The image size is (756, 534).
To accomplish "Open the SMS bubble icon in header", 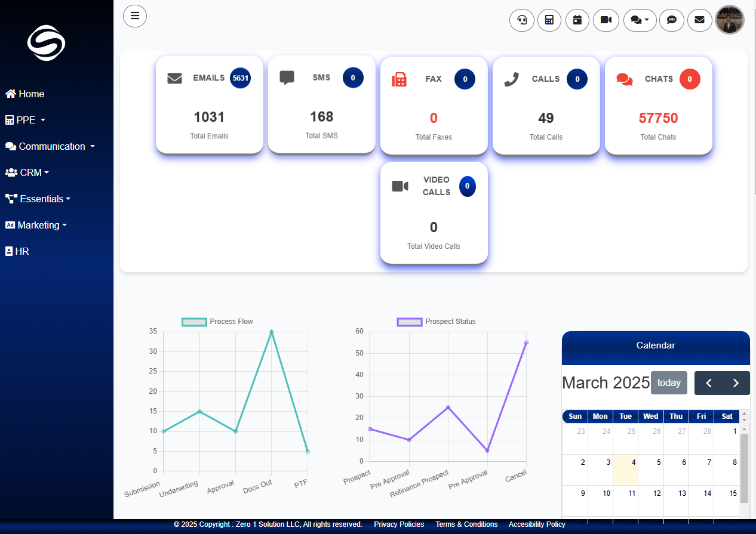I will click(x=672, y=20).
